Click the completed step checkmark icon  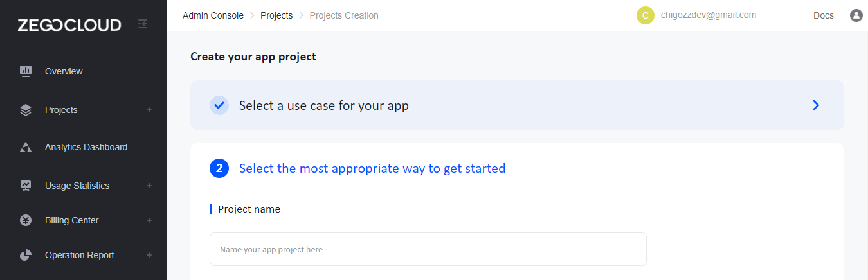[219, 105]
